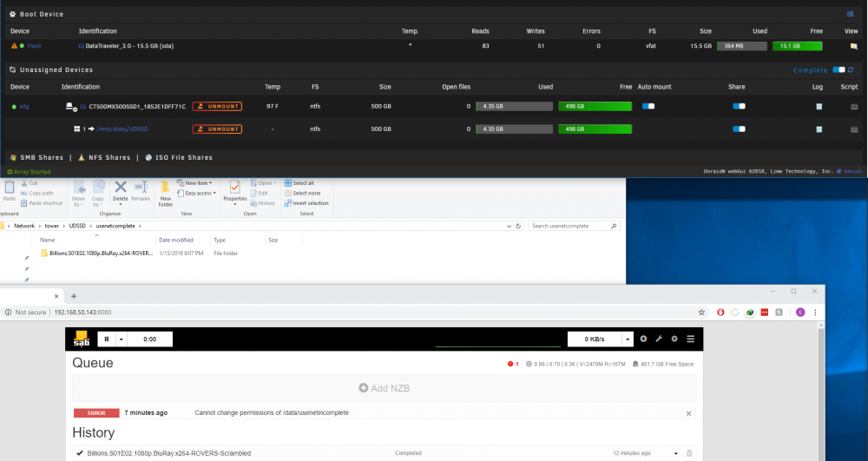The image size is (868, 461).
Task: Click the Search usenetcomplete field
Action: [574, 226]
